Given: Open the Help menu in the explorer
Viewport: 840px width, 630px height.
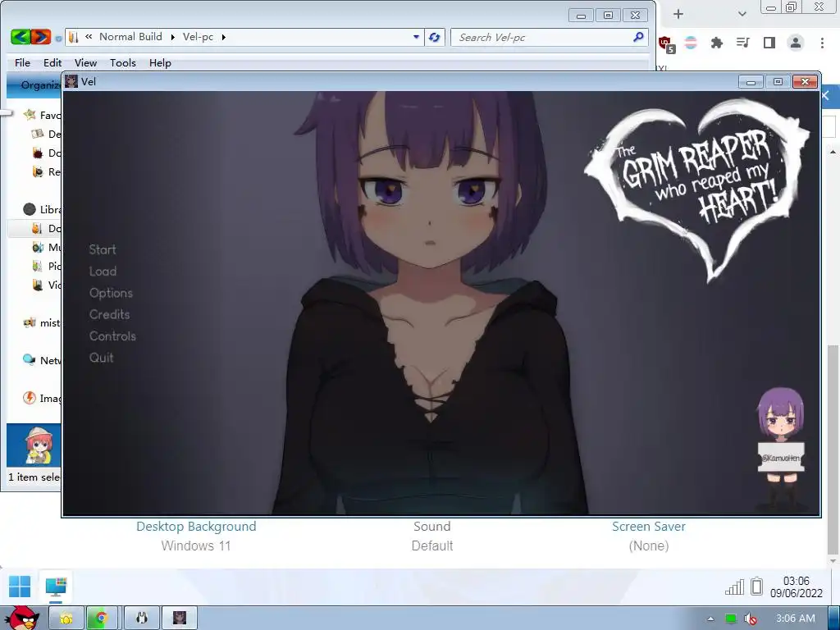Looking at the screenshot, I should tap(160, 62).
